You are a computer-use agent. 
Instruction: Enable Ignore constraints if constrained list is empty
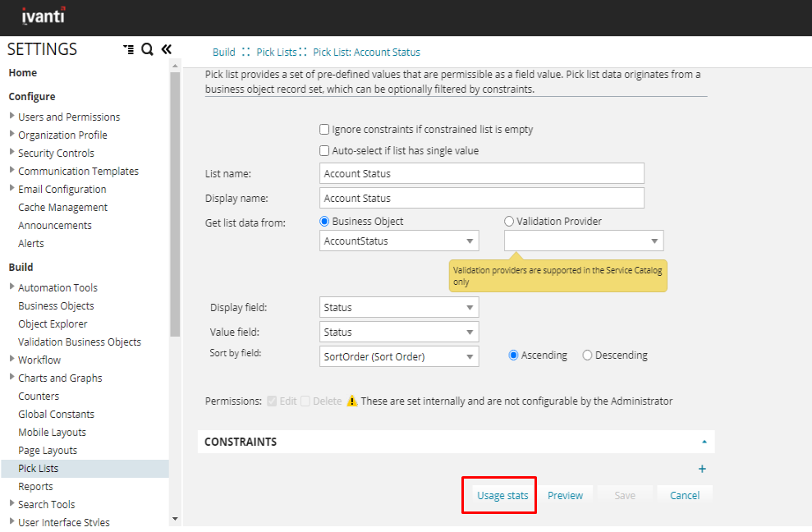[325, 130]
